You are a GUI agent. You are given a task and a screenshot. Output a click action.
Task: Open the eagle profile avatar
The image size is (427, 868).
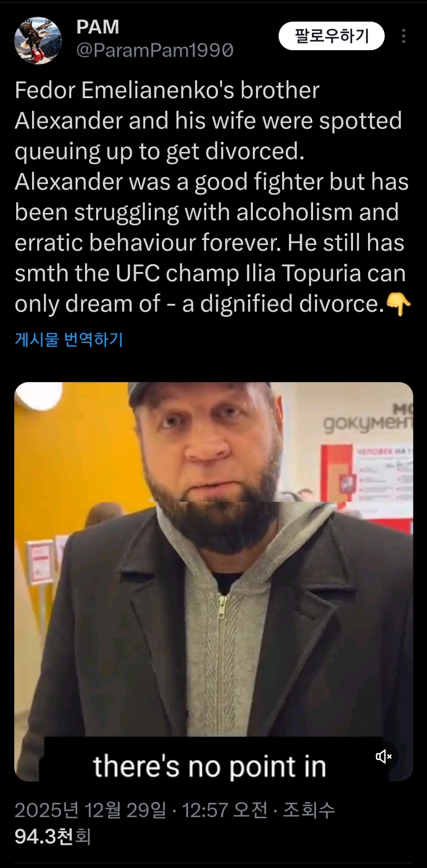(x=38, y=40)
